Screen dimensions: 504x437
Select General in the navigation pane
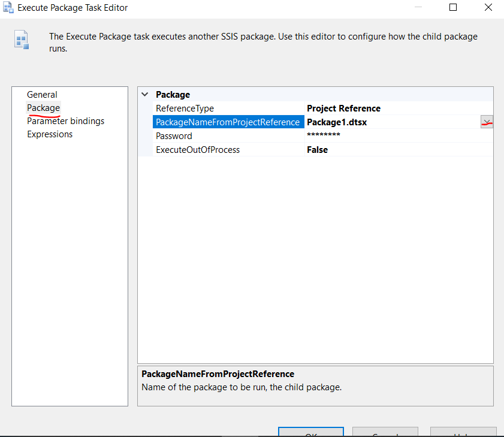[x=42, y=94]
